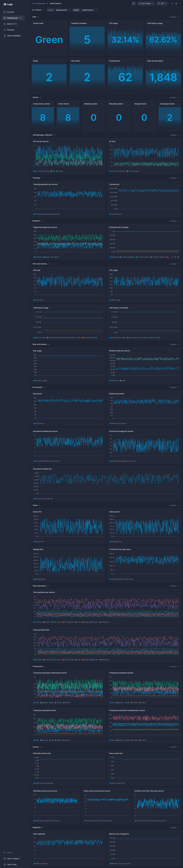Screen dimensions: 183x868
Task: Open Billing in the sidebar
Action: 9,853
